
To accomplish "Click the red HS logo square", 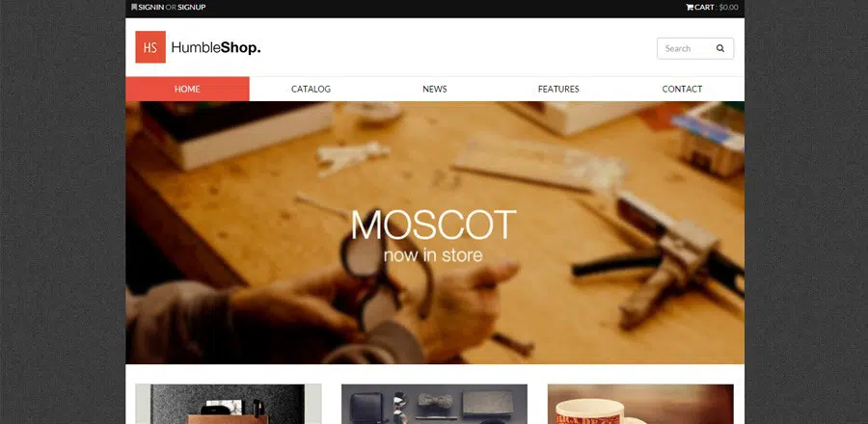I will (x=150, y=47).
